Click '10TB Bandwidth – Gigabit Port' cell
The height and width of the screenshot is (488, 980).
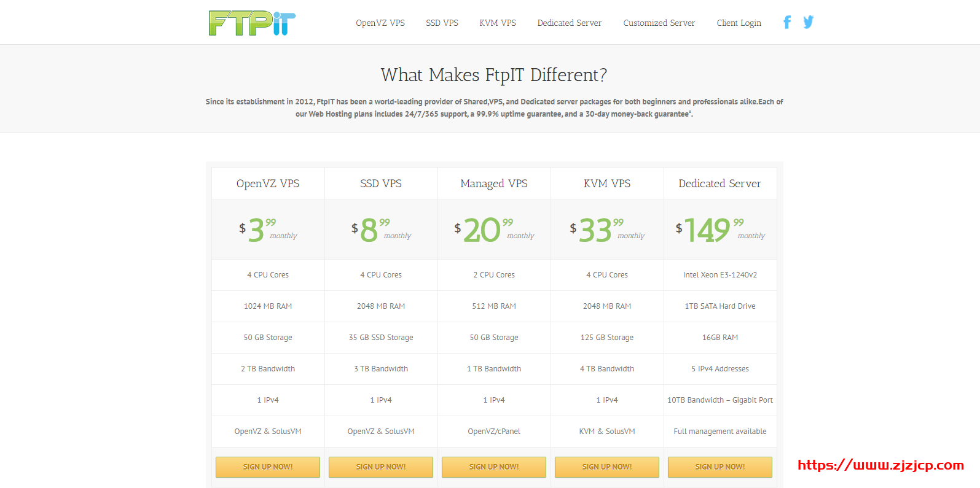pos(720,400)
